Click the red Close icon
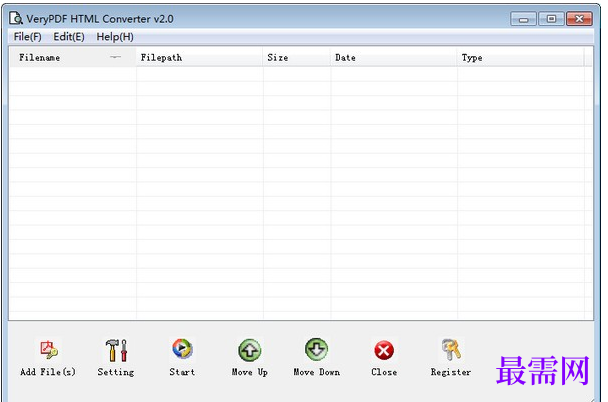 (384, 350)
